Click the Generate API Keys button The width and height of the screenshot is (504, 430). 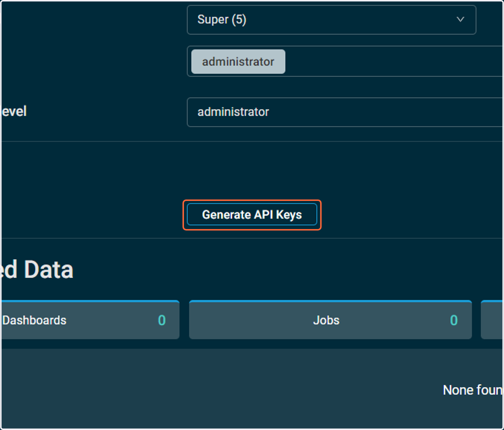coord(252,214)
